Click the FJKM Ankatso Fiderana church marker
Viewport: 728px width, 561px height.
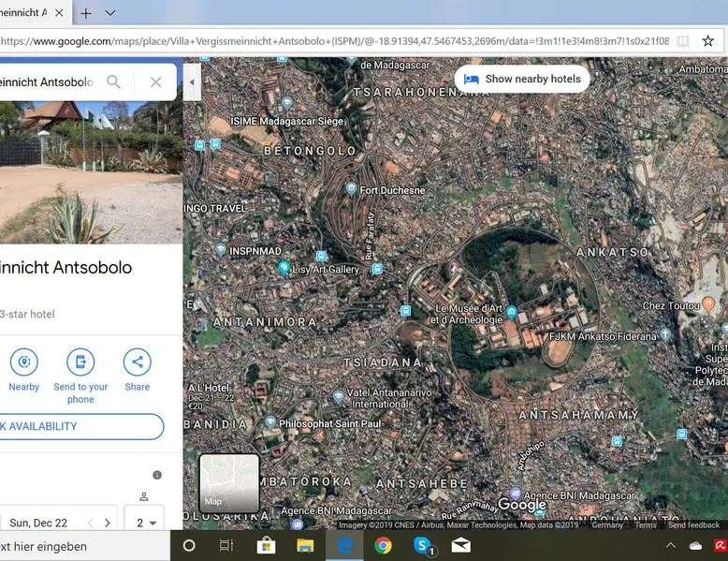pos(665,334)
